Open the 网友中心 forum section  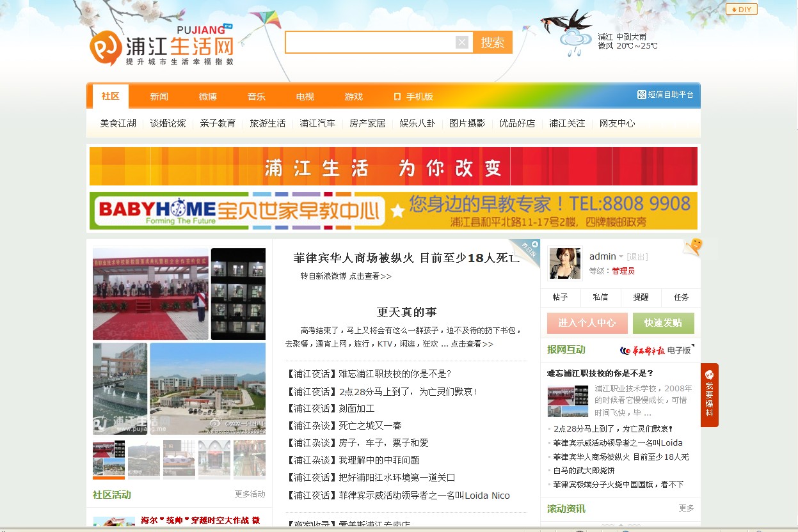tap(617, 123)
